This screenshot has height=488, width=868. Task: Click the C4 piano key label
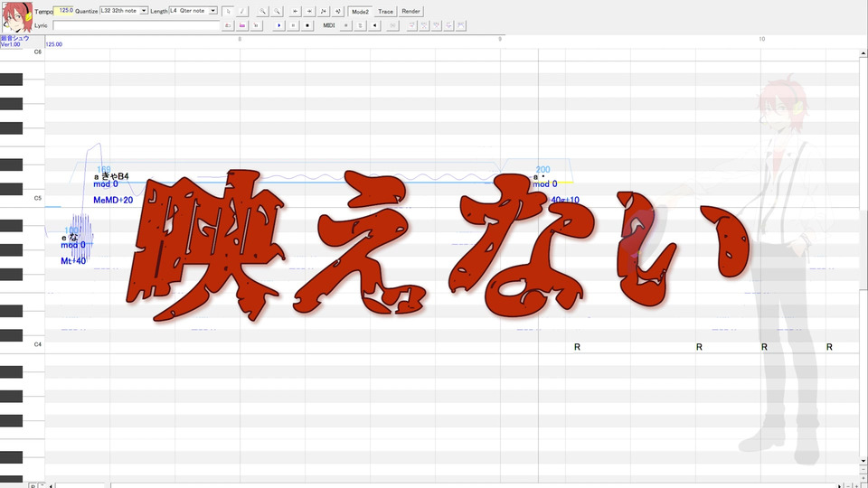[38, 344]
